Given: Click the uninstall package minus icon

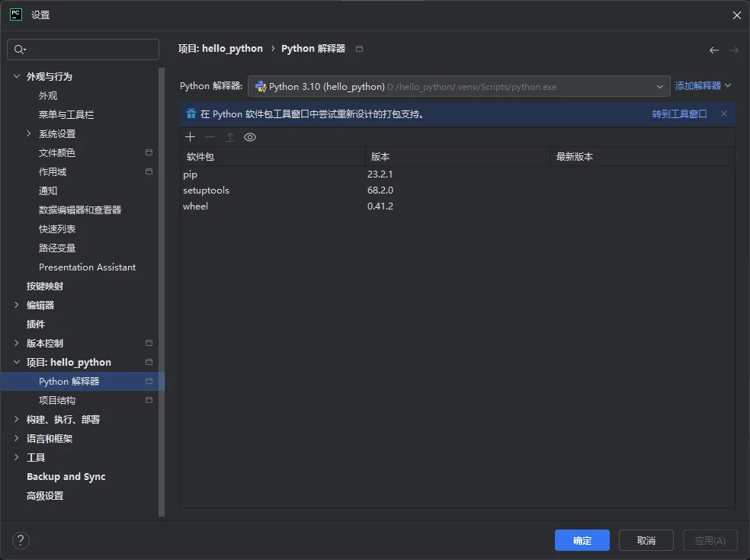Looking at the screenshot, I should [210, 137].
